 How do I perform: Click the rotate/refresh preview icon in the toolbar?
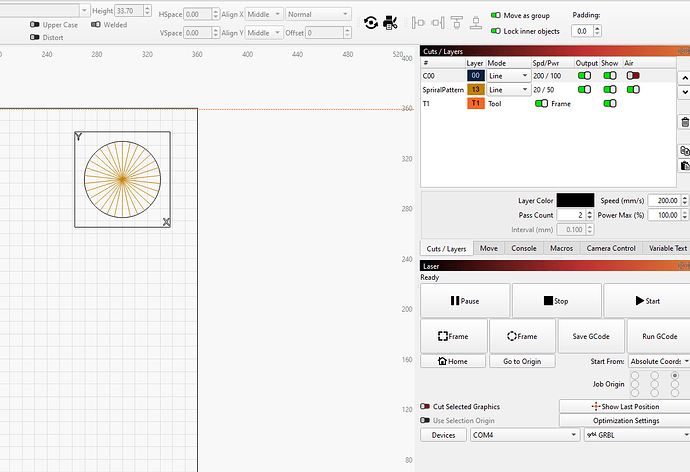pyautogui.click(x=371, y=23)
